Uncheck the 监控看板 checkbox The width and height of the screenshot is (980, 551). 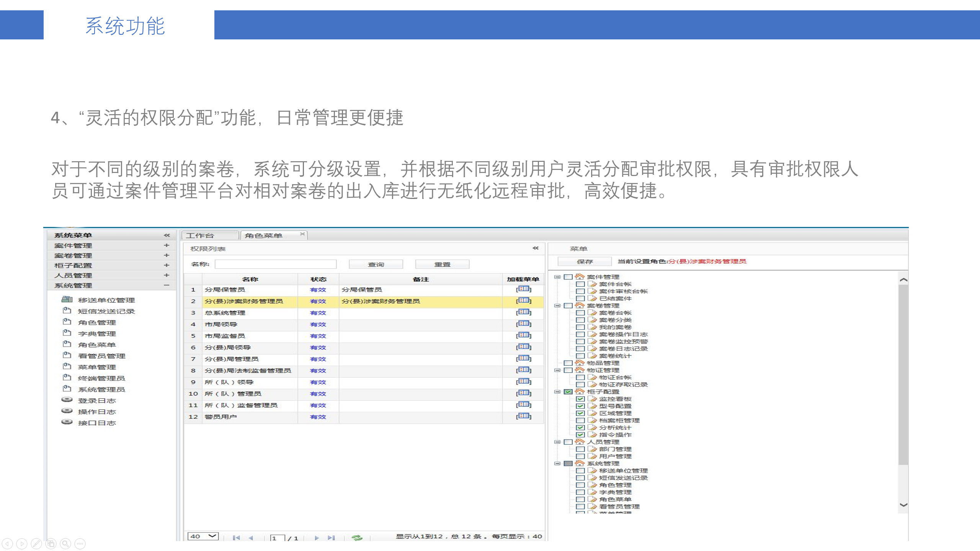point(580,399)
